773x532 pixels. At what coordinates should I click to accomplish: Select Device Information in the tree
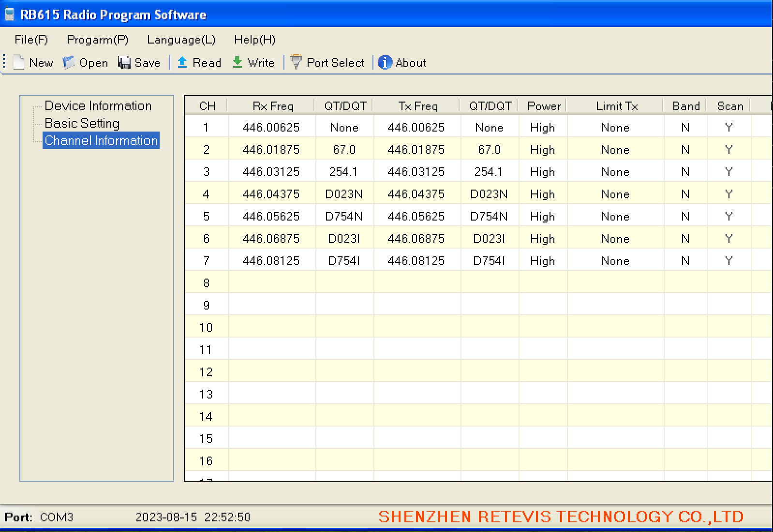pyautogui.click(x=98, y=106)
